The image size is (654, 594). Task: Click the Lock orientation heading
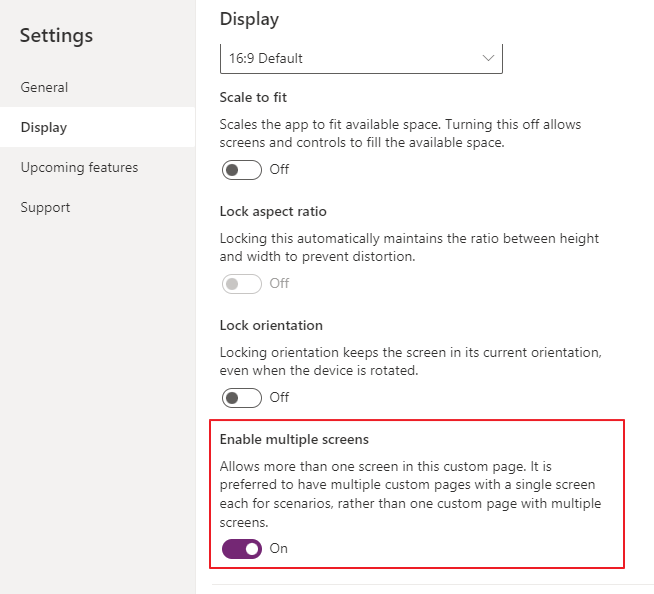click(x=271, y=325)
